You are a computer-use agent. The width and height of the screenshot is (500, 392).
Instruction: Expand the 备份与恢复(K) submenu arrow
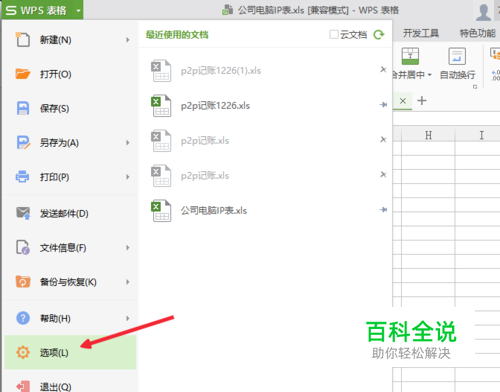[128, 282]
